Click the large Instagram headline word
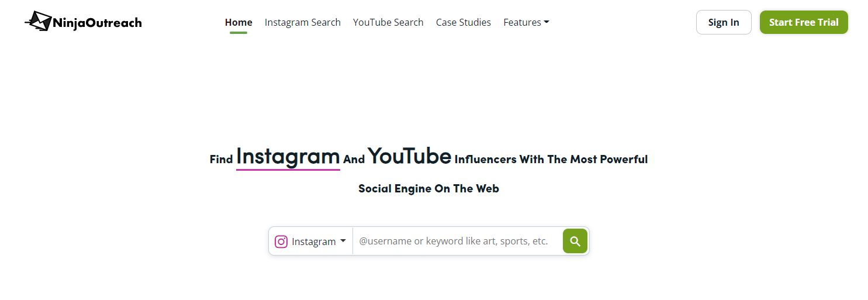 coord(288,157)
